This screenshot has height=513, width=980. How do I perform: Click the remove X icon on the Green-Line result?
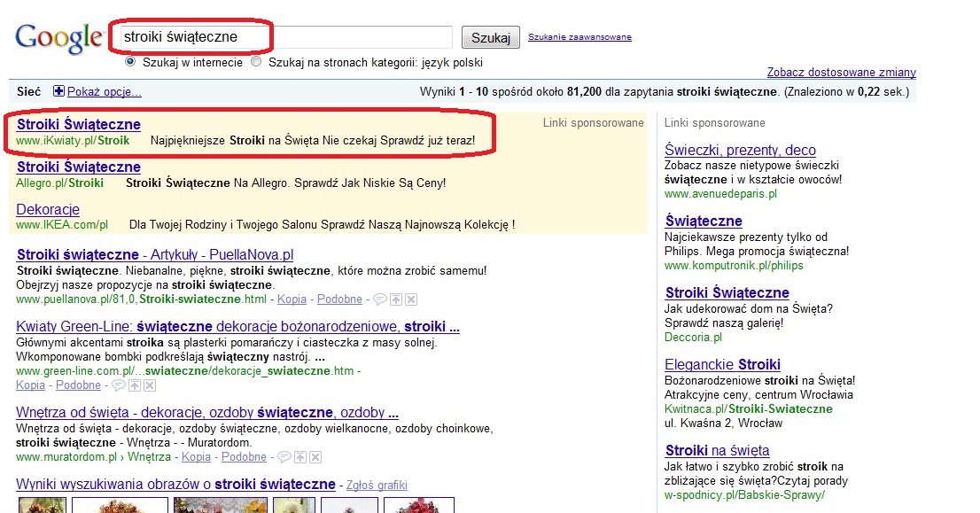tap(149, 385)
